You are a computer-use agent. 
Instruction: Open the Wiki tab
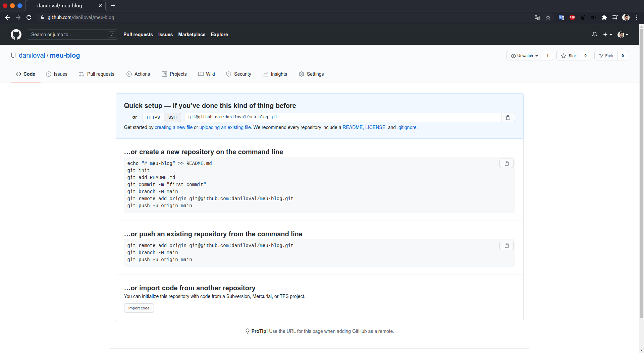pos(207,74)
